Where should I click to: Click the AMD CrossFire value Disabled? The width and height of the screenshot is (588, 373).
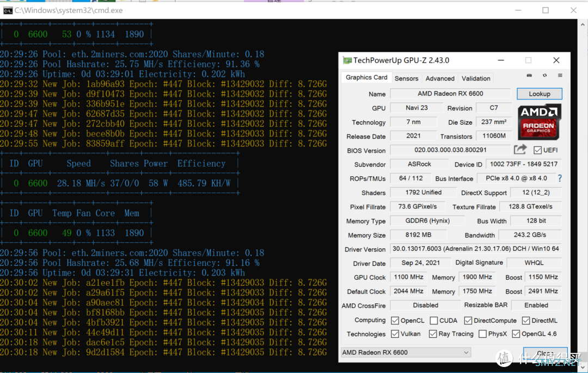[x=425, y=305]
